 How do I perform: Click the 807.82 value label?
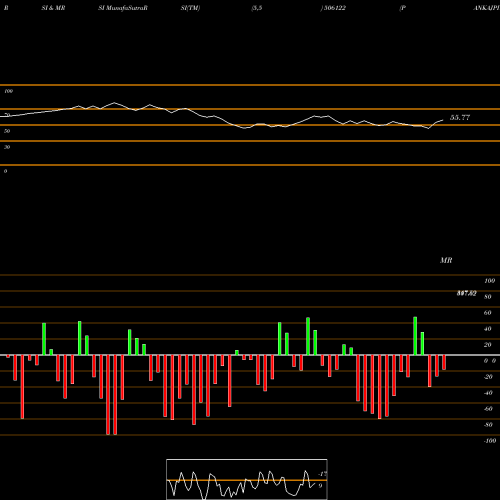tap(466, 293)
